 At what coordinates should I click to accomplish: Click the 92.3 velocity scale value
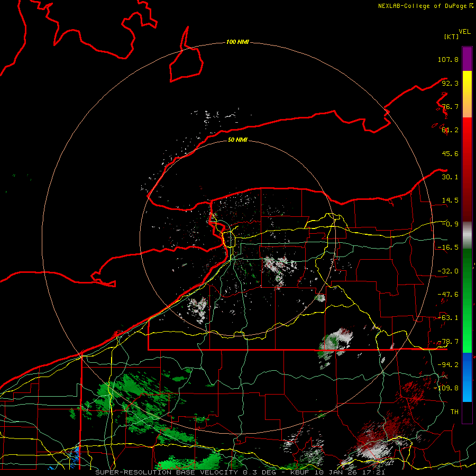(450, 83)
